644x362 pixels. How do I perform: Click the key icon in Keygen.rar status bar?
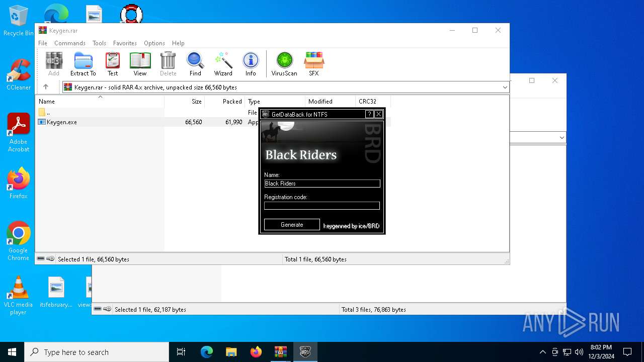pyautogui.click(x=50, y=259)
